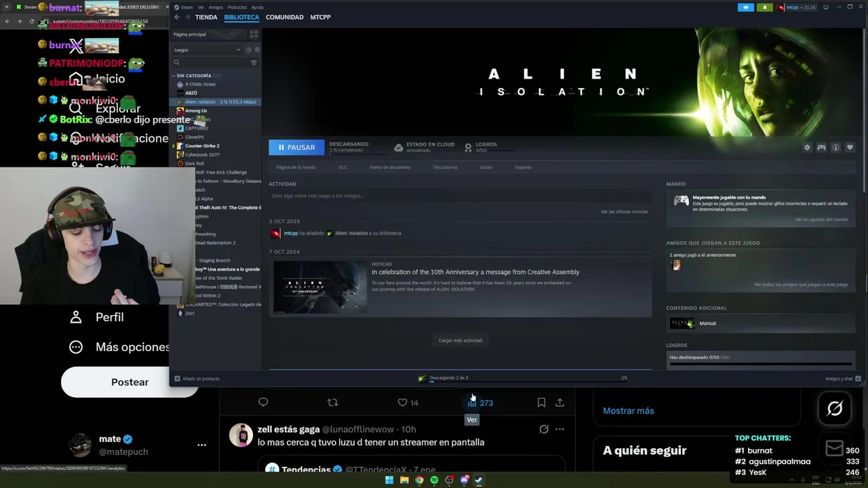Open game settings gear icon
Image resolution: width=868 pixels, height=488 pixels.
(807, 147)
